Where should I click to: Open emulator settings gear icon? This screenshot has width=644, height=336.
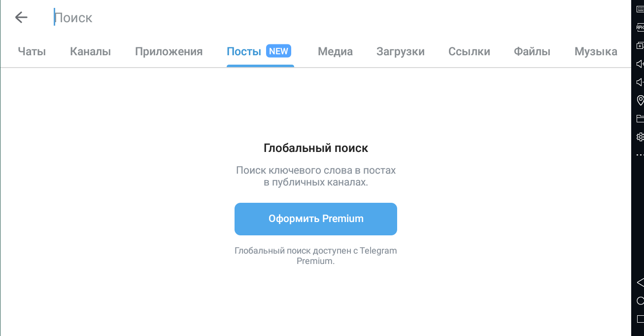(x=640, y=137)
